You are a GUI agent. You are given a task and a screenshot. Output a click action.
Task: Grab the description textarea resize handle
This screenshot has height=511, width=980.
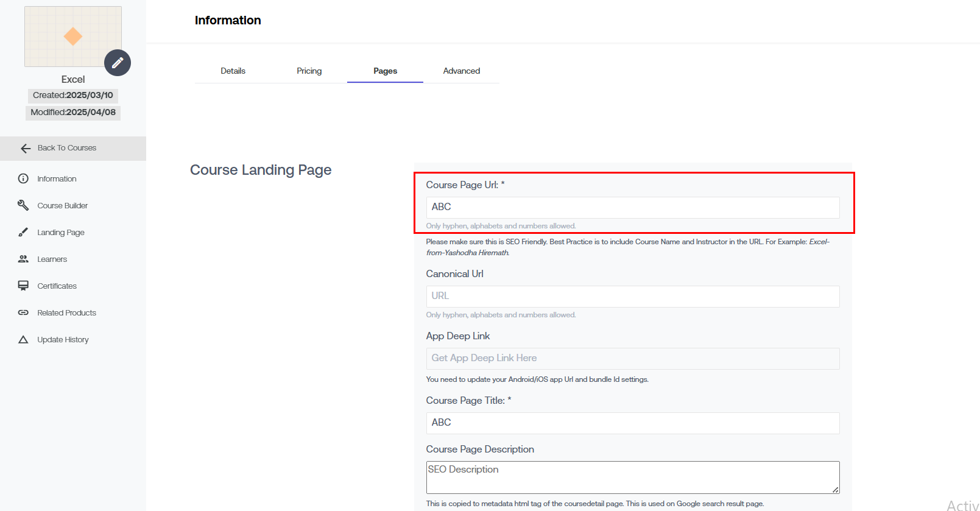[835, 490]
